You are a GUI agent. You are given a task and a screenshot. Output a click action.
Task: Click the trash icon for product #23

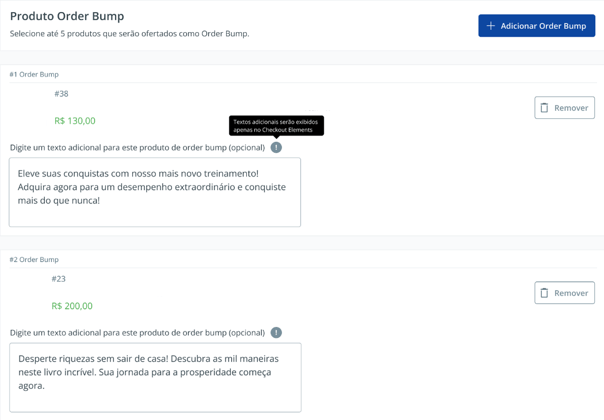tap(544, 293)
